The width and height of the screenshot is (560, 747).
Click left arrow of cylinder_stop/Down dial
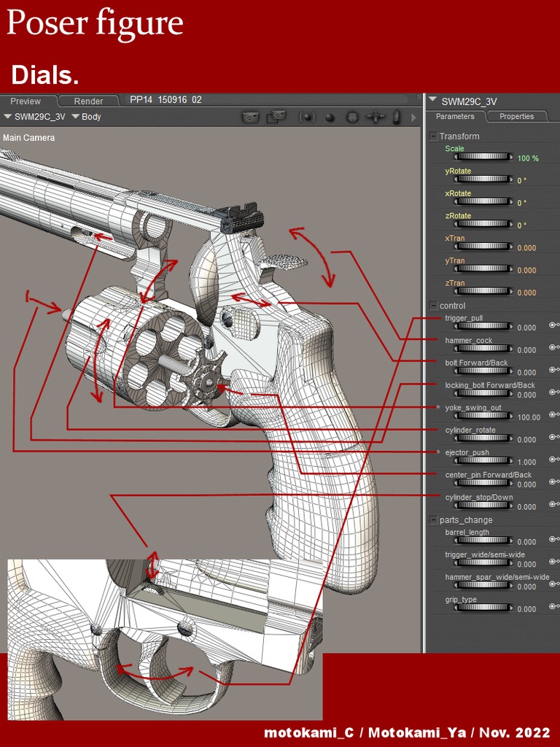[456, 506]
